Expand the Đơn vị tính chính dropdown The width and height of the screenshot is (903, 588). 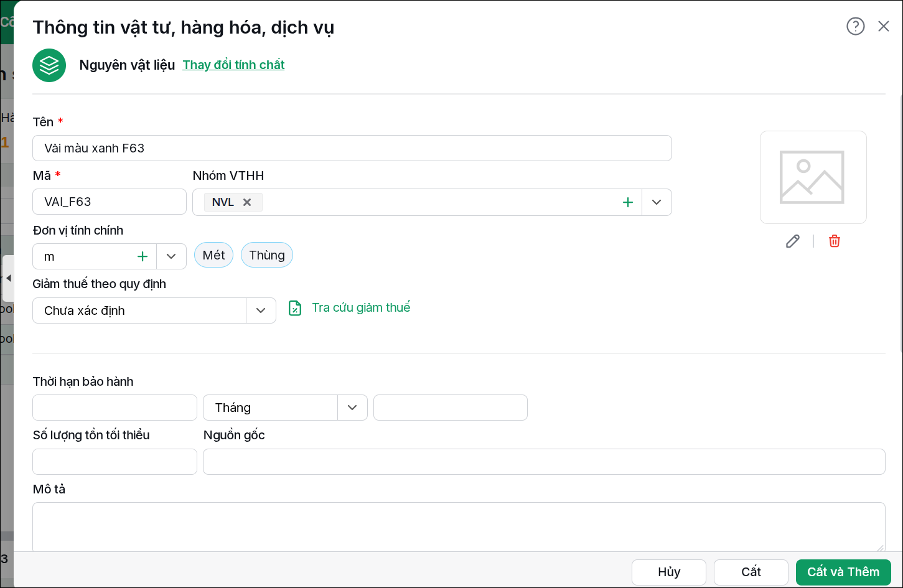pyautogui.click(x=171, y=256)
